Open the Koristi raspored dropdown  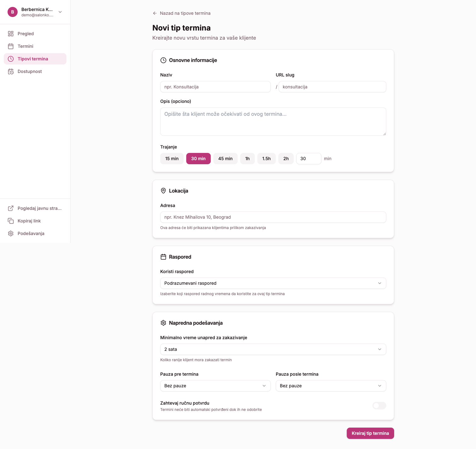pyautogui.click(x=273, y=283)
